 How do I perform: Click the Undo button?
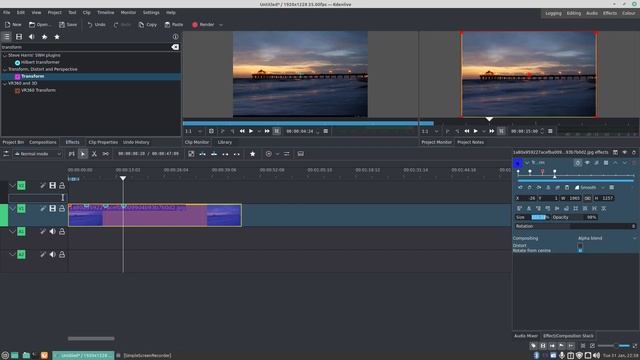coord(97,25)
